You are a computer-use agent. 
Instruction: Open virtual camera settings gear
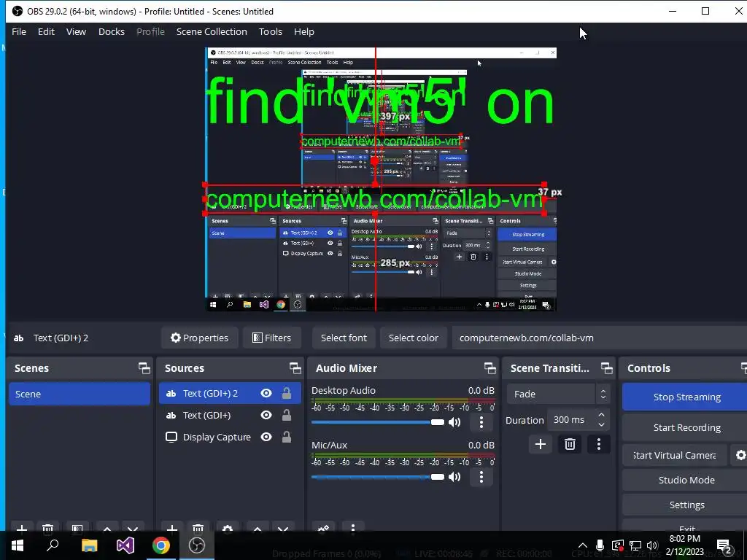point(740,455)
